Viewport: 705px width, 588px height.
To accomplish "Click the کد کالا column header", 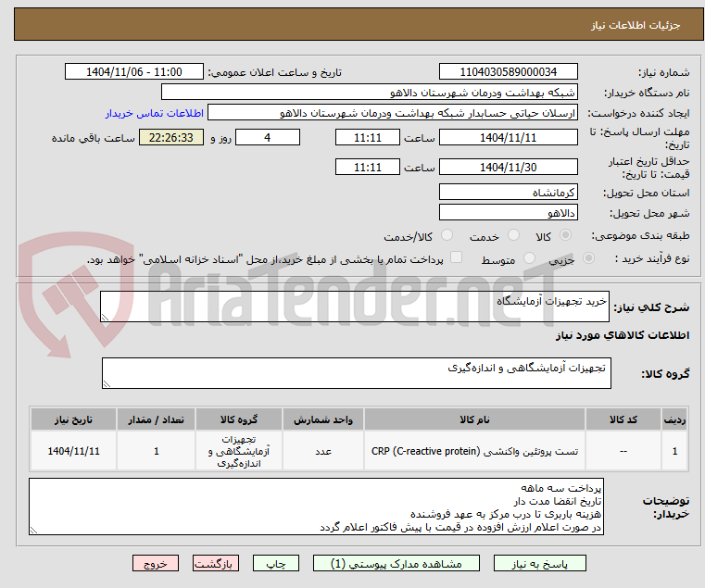I will pyautogui.click(x=623, y=419).
